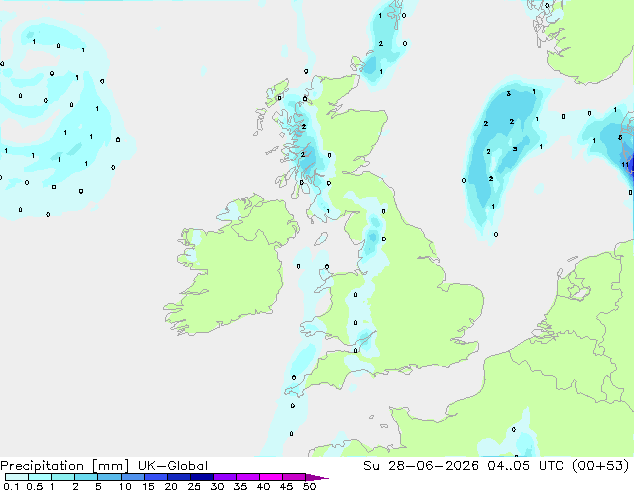
Task: Pick the 40–45 mm magenta legend swatch
Action: [x=271, y=477]
